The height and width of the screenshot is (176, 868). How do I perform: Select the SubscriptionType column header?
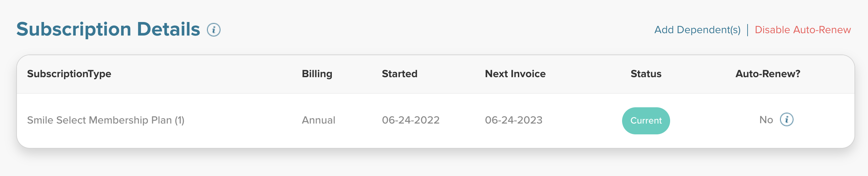point(69,74)
